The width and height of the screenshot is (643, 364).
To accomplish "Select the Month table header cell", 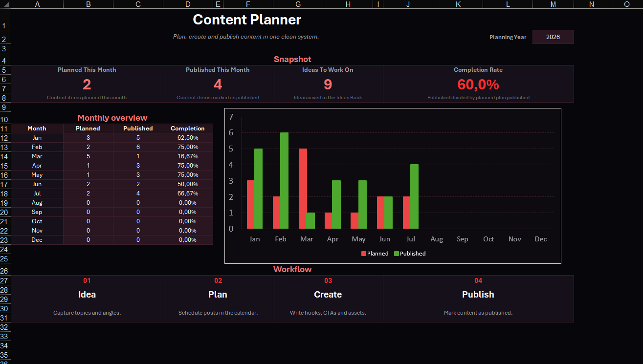I will click(37, 128).
